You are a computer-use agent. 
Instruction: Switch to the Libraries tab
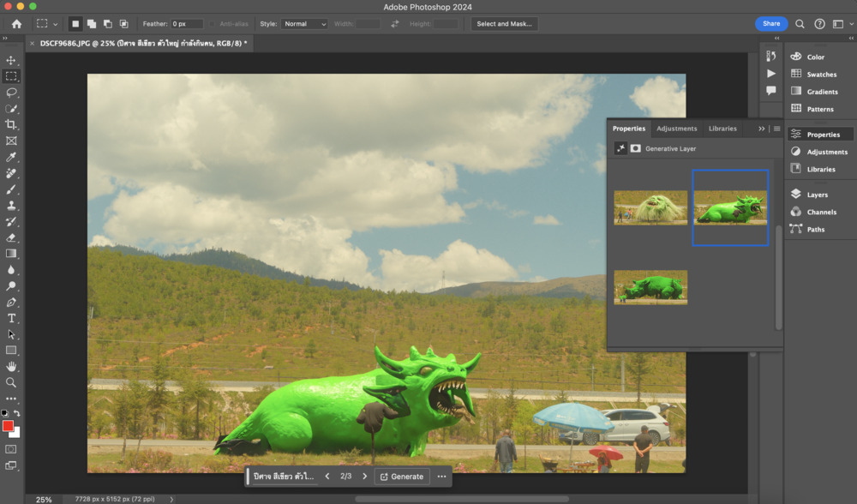click(x=722, y=129)
